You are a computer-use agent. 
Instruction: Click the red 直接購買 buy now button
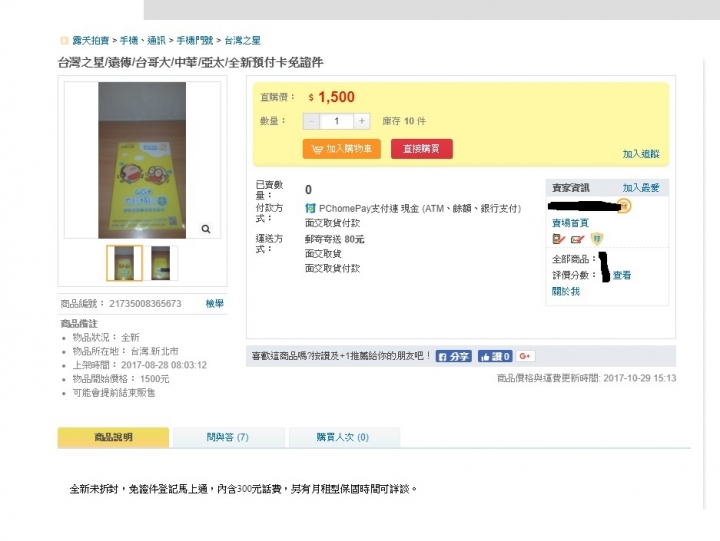click(422, 149)
